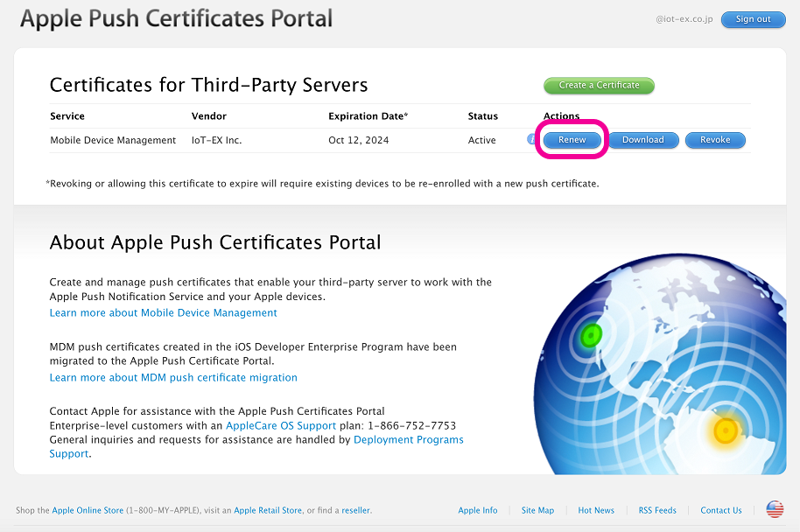Download the Mobile Device Management certificate

coord(642,140)
